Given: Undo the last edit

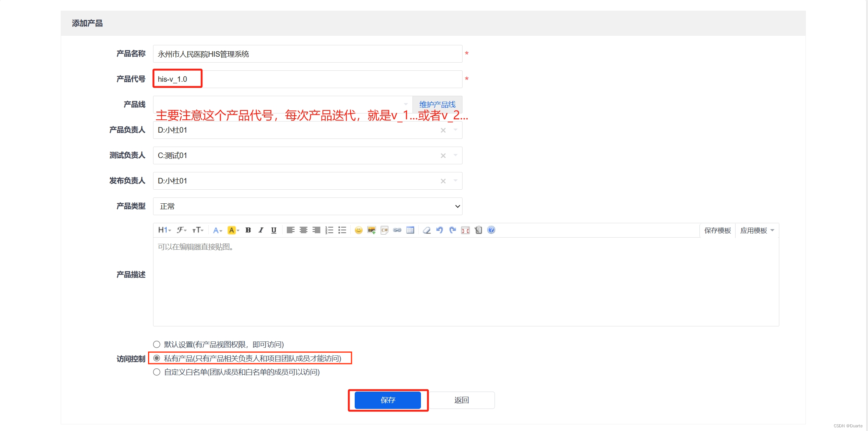Looking at the screenshot, I should [439, 230].
